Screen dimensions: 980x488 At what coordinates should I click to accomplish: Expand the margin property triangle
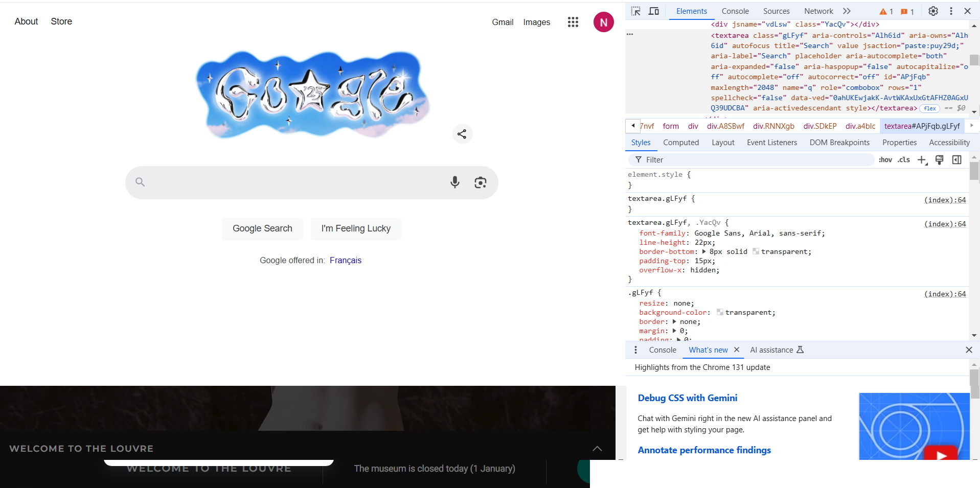[x=674, y=331]
